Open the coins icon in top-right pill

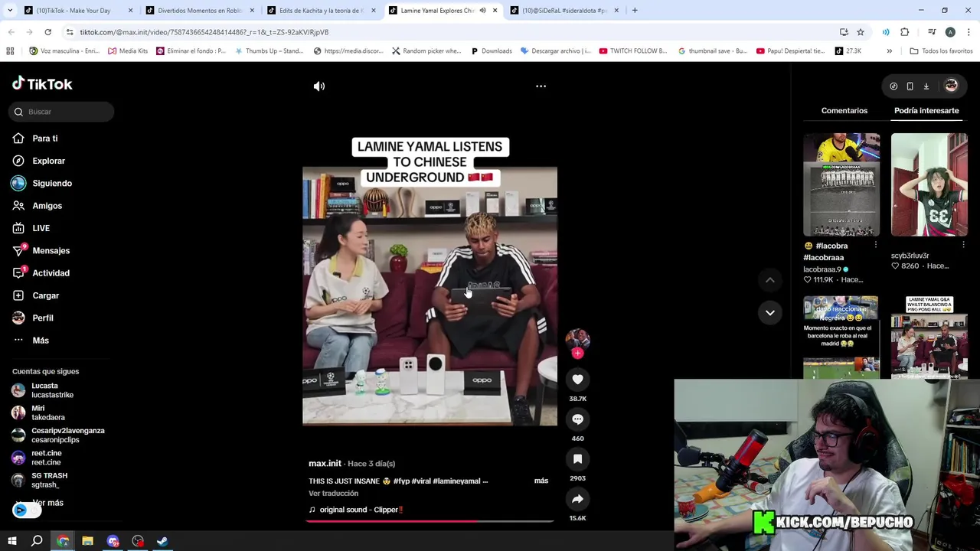(x=893, y=86)
